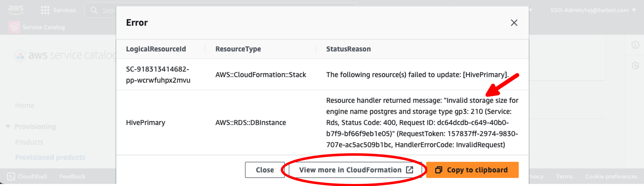
Task: Select the Service Catalog app icon
Action: 14,27
